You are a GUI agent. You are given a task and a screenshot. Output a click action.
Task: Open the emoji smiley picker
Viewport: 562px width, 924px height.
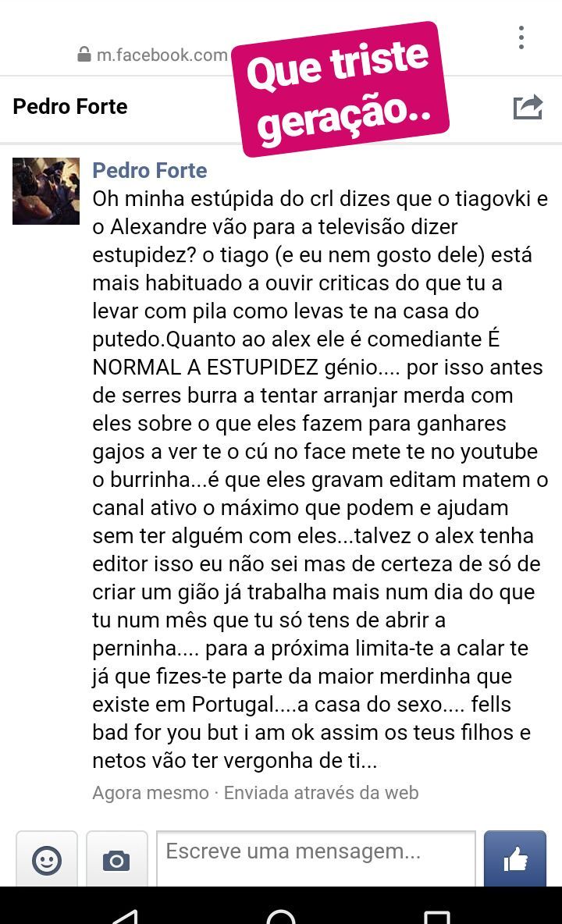tap(47, 860)
